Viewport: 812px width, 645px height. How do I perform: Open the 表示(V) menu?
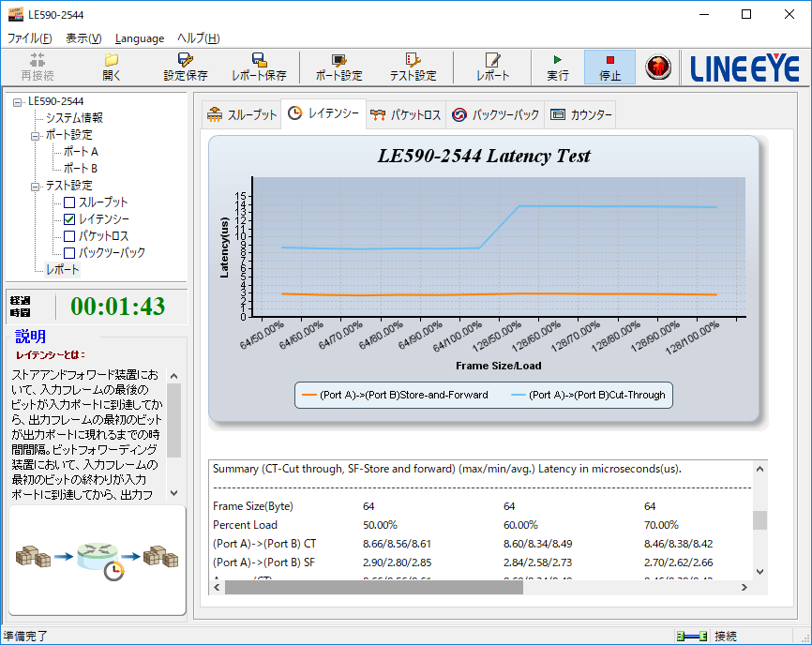tap(83, 38)
